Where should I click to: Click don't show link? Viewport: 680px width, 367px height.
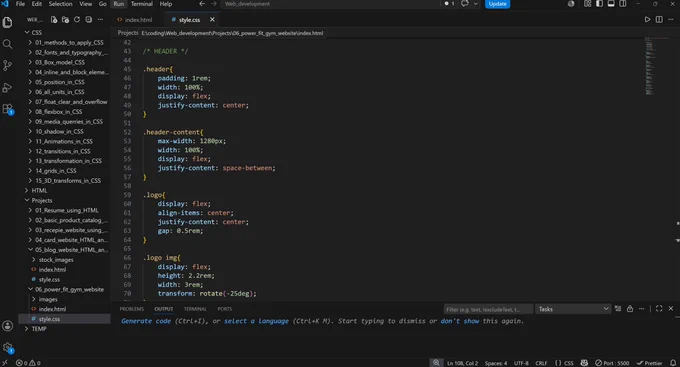[460, 321]
